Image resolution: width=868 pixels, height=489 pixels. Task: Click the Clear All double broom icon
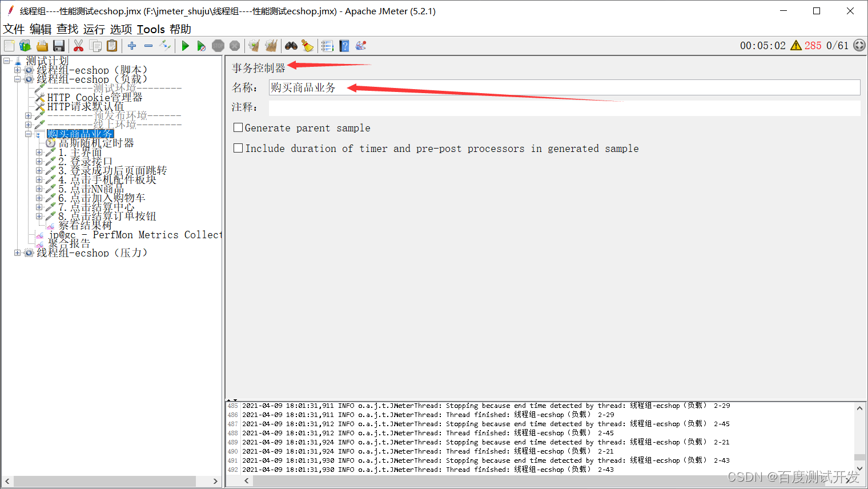click(x=271, y=46)
